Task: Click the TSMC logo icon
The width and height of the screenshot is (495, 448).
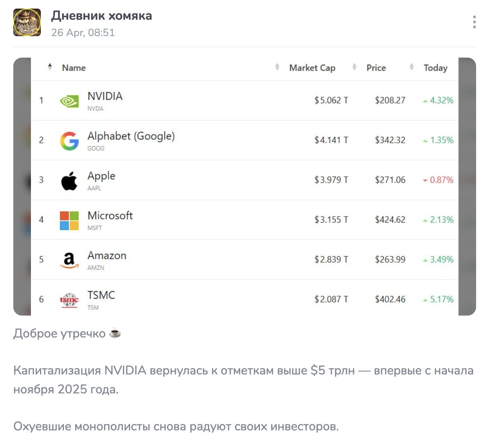Action: 69,300
